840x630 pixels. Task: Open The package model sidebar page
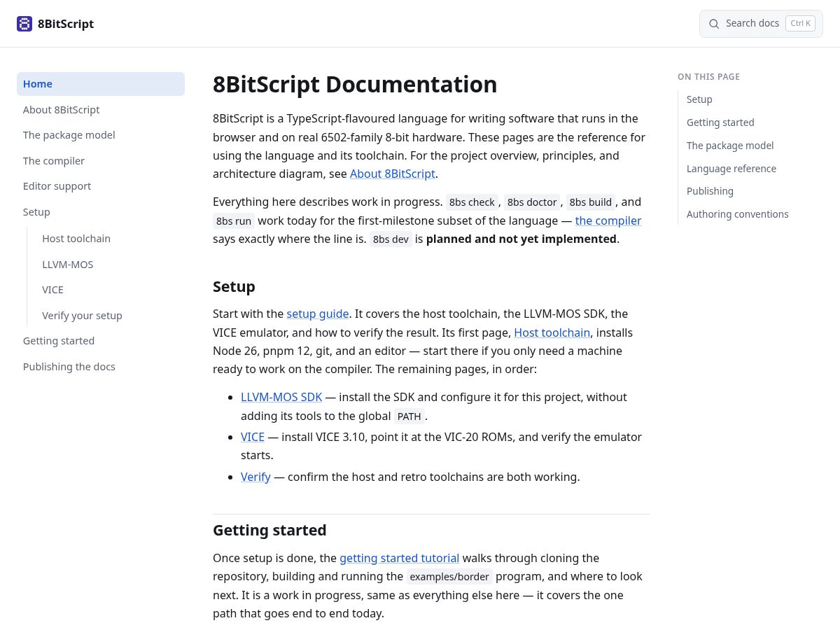[101, 135]
